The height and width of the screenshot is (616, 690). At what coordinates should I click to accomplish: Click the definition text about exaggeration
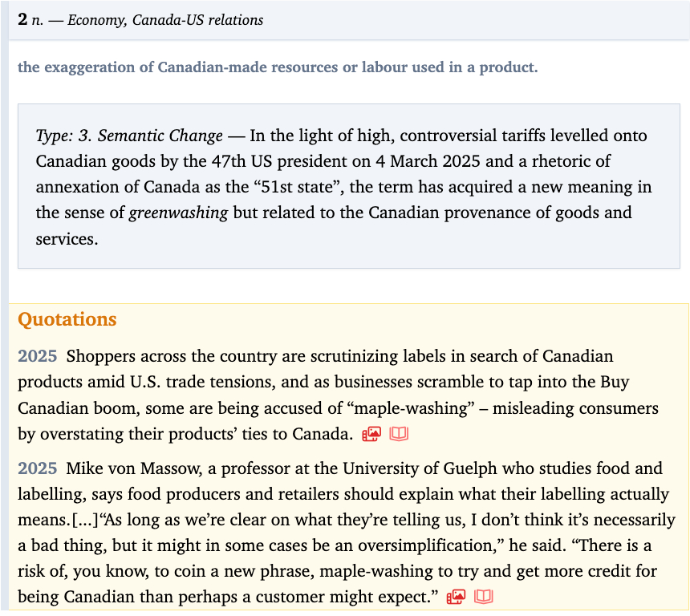pyautogui.click(x=278, y=67)
